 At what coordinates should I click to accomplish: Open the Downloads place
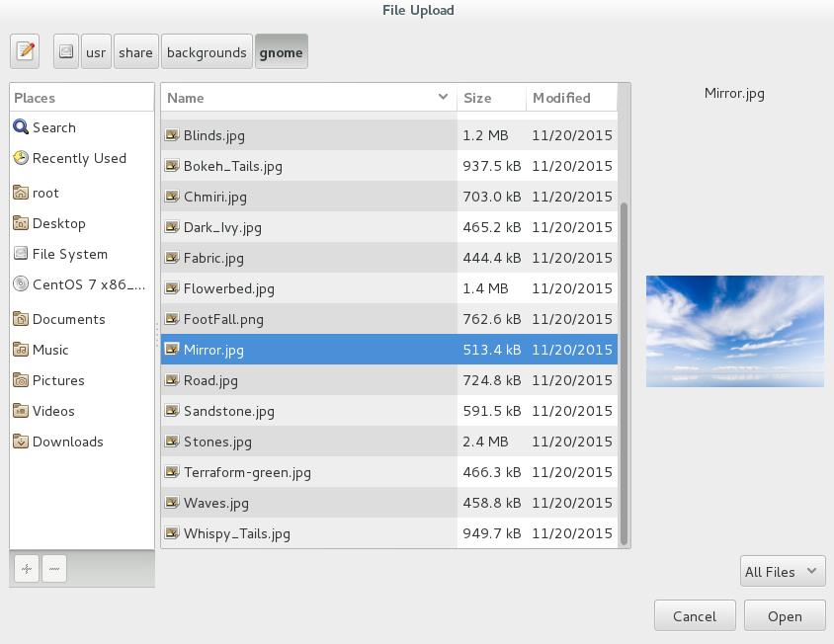(x=82, y=442)
